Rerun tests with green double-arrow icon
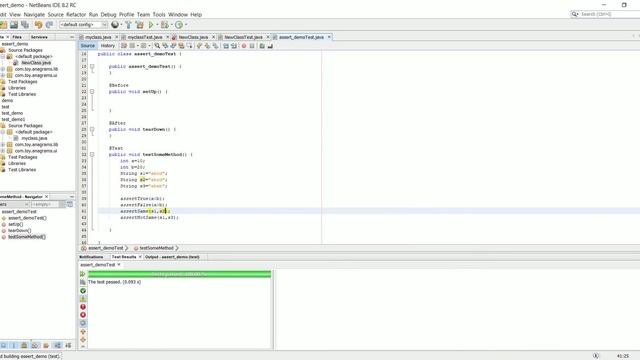This screenshot has width=640, height=360. click(83, 274)
